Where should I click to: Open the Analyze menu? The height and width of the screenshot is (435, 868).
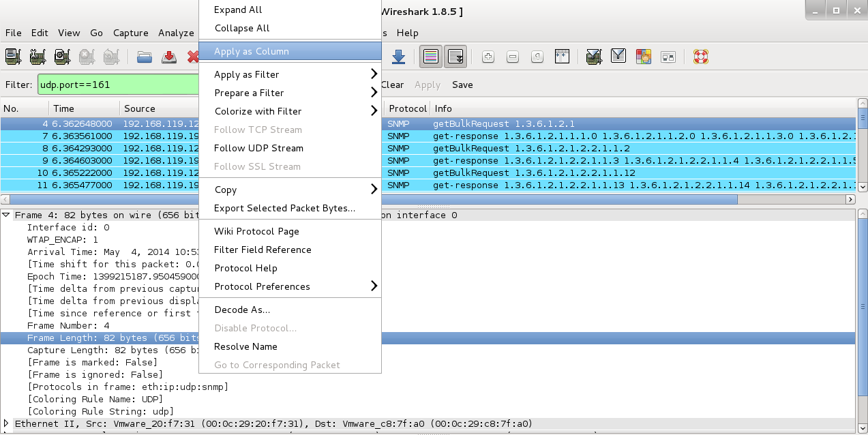point(176,33)
